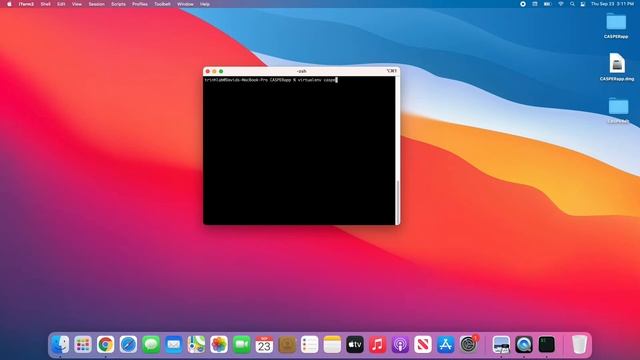Select the CASPERapp.dmg file on desktop
This screenshot has height=360, width=640.
617,67
